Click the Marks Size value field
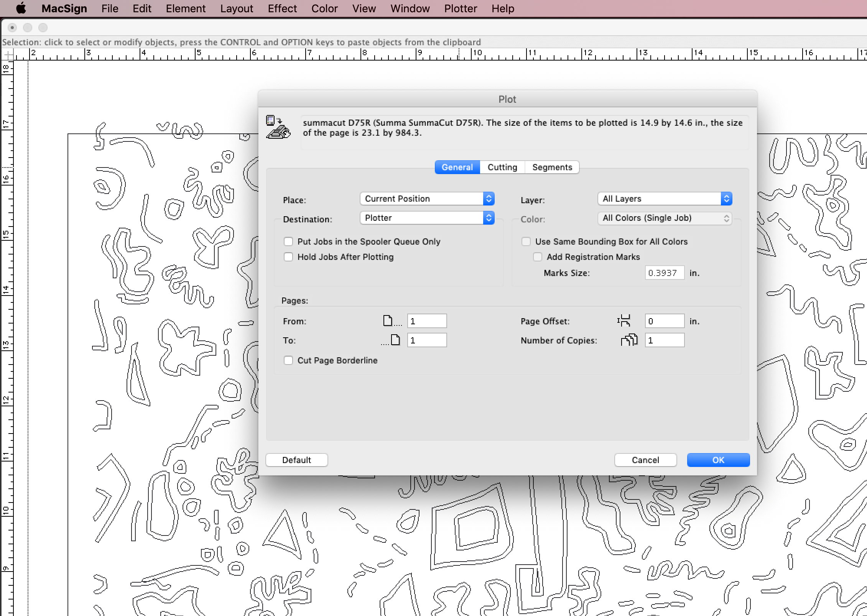This screenshot has height=616, width=867. (665, 273)
